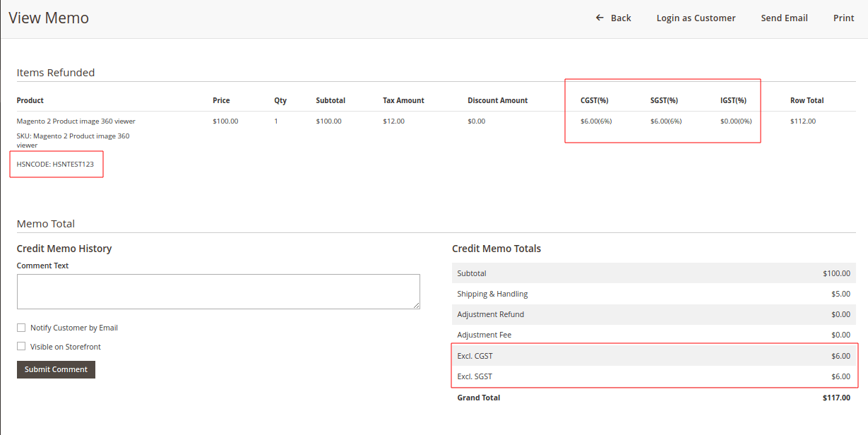This screenshot has height=435, width=868.
Task: Click the Excl. CGST amount
Action: point(840,355)
